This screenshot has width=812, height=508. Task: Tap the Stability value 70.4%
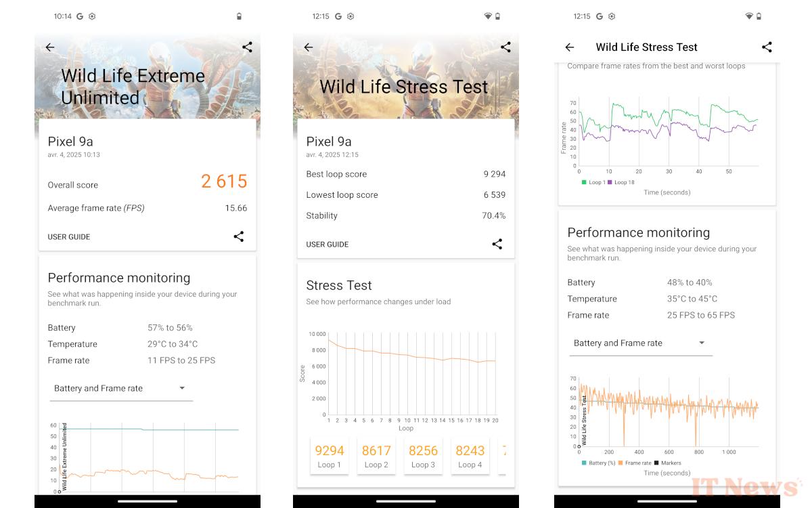494,216
